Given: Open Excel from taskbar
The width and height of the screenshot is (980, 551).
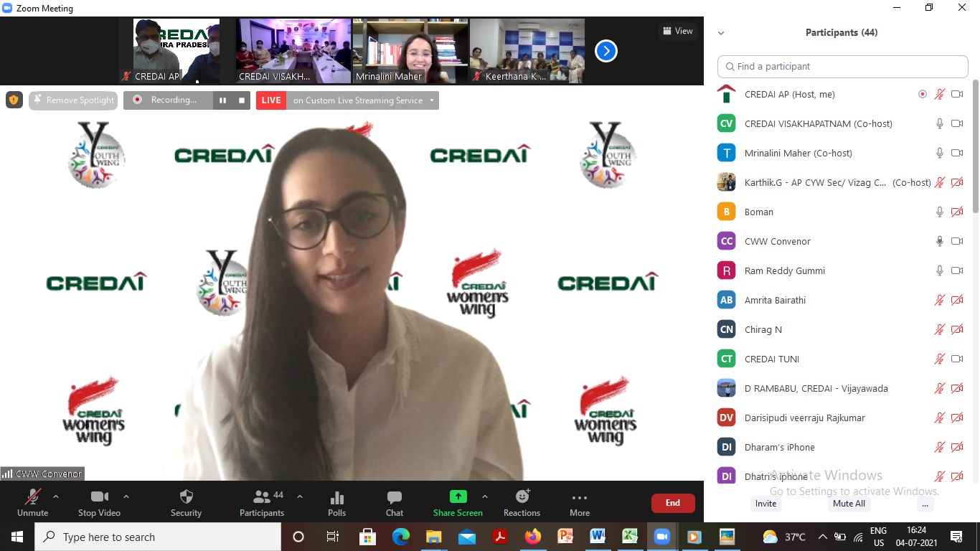Looking at the screenshot, I should coord(630,537).
